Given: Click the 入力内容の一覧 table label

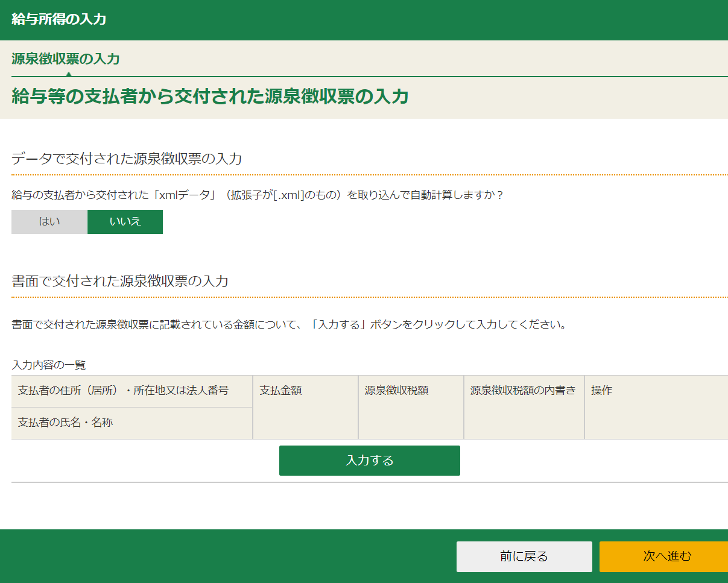Looking at the screenshot, I should pos(49,365).
